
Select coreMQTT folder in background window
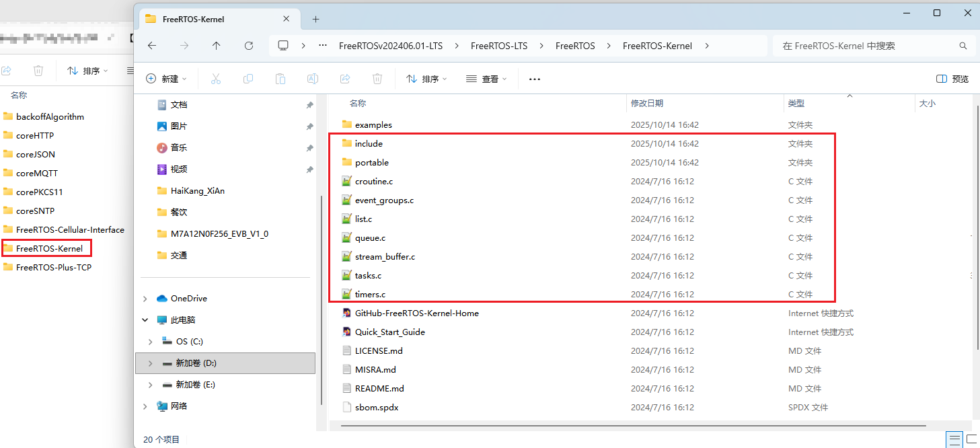point(36,173)
